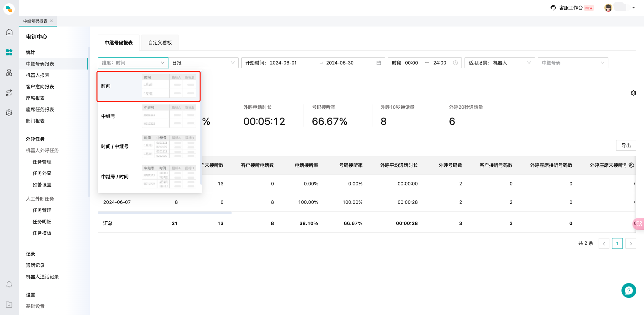Open the user menu arrow beside avatar
The height and width of the screenshot is (315, 644).
634,8
